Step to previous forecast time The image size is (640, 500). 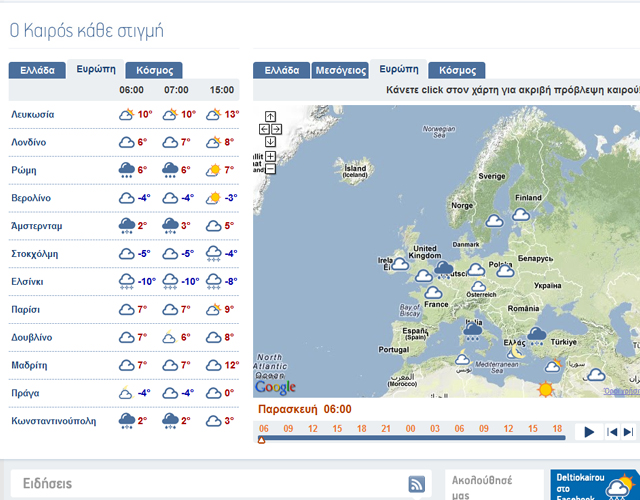[610, 432]
